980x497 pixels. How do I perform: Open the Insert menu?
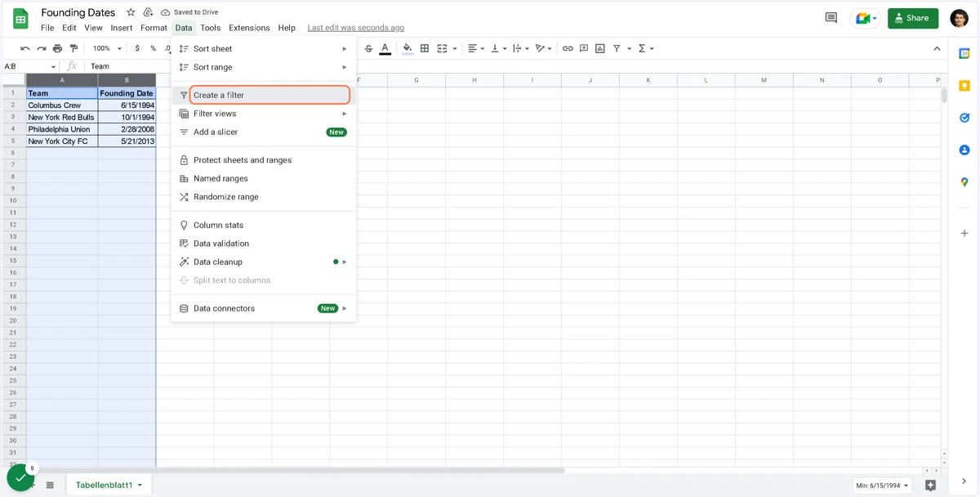(x=122, y=28)
